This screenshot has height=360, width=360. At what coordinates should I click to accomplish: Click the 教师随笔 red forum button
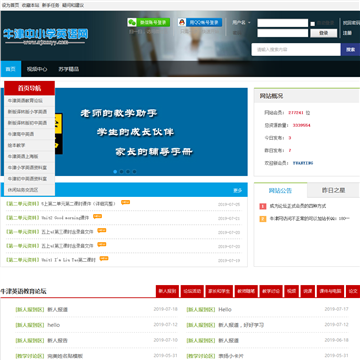tap(246, 291)
